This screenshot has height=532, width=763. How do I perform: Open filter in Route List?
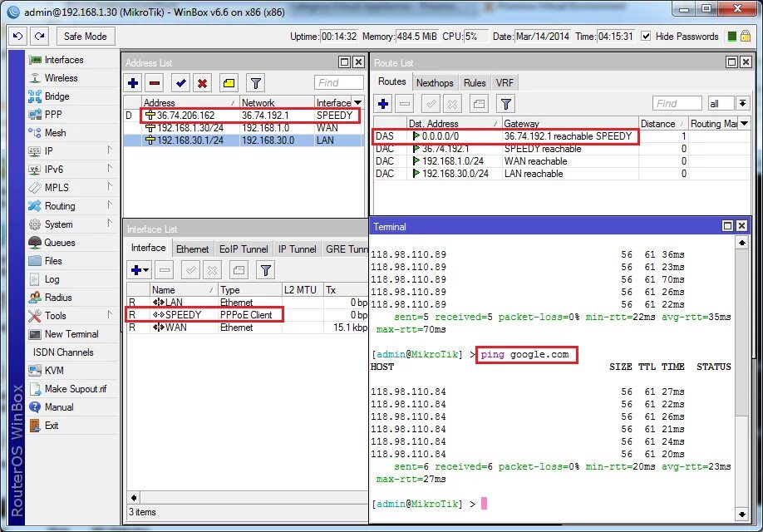point(506,104)
